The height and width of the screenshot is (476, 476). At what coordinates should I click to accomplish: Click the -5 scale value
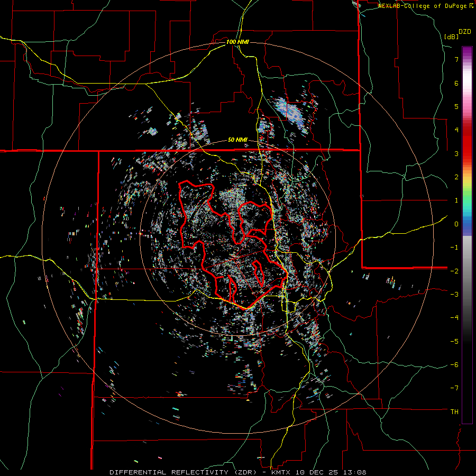pyautogui.click(x=454, y=342)
